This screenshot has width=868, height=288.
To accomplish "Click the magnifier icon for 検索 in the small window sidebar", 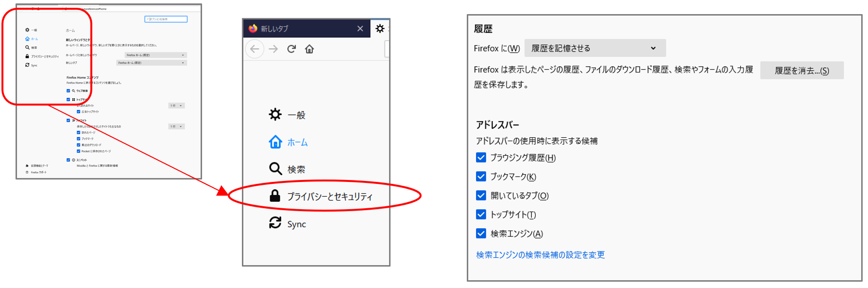I will (x=27, y=47).
